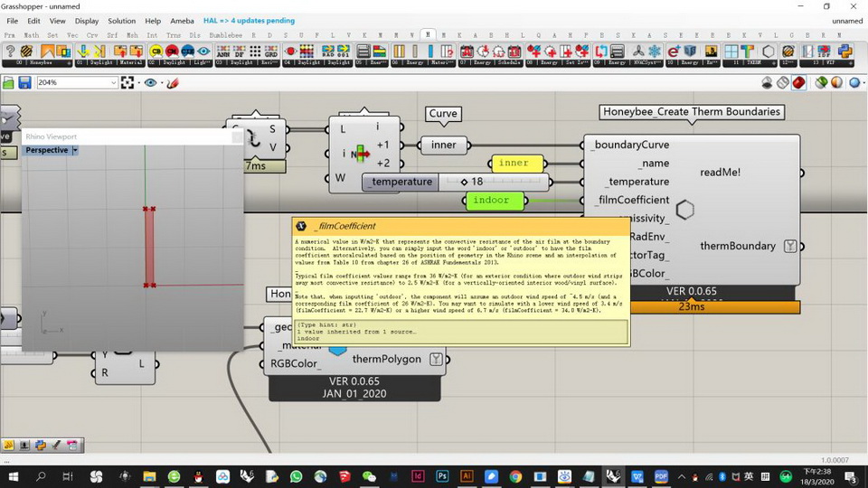
Task: Click the Python icon in WIP group
Action: 845,52
